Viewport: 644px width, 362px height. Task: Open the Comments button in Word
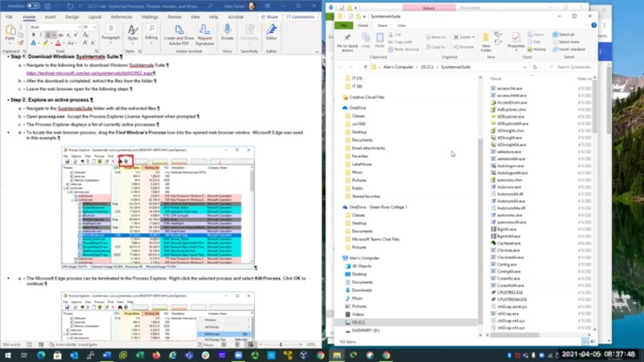[x=301, y=16]
